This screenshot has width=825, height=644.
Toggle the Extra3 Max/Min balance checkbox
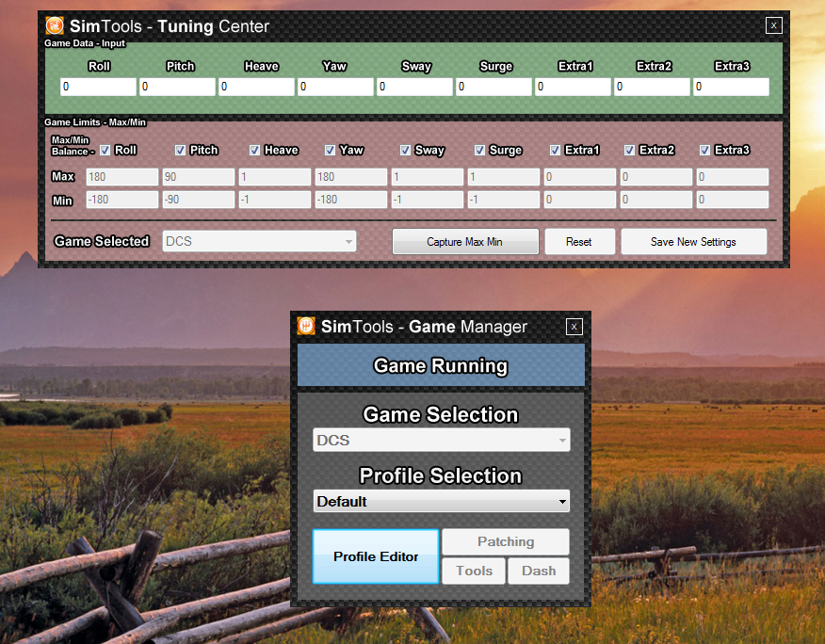tap(705, 151)
